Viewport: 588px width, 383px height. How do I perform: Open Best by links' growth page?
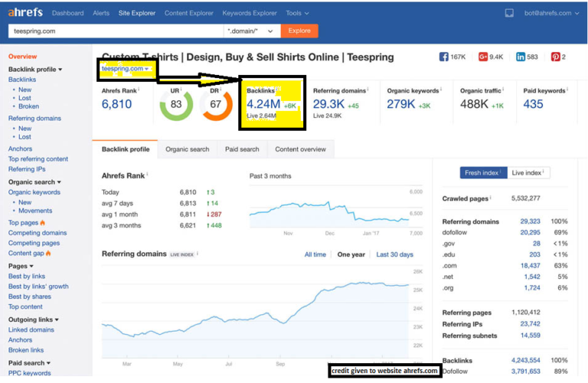38,286
